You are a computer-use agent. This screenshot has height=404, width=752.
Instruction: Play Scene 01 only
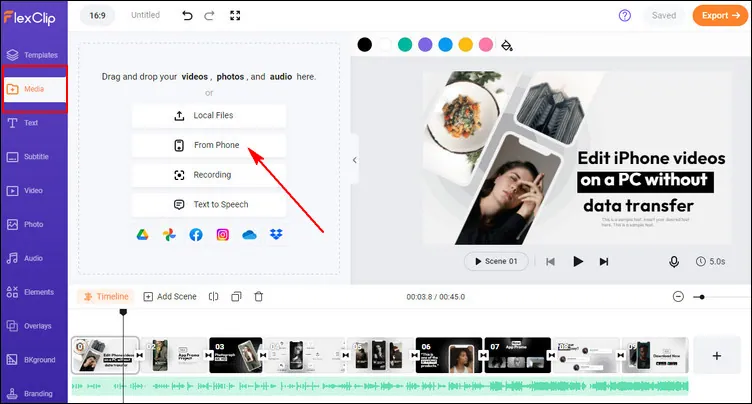tap(496, 261)
